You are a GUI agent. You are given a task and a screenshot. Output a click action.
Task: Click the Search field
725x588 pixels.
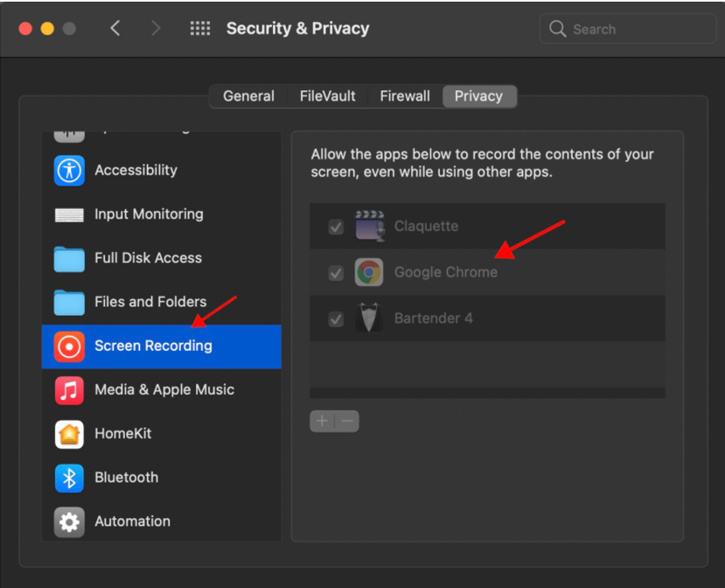coord(630,29)
